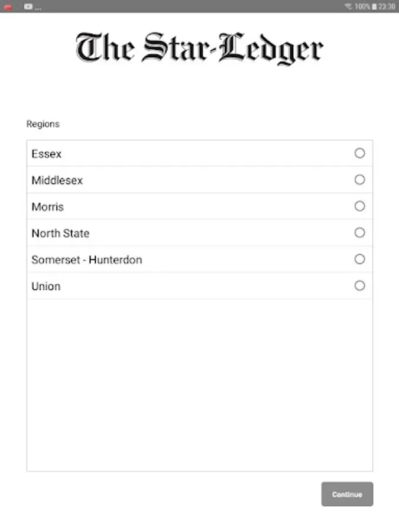Image resolution: width=399 pixels, height=532 pixels.
Task: Choose the Middlesex radio button
Action: tap(359, 180)
